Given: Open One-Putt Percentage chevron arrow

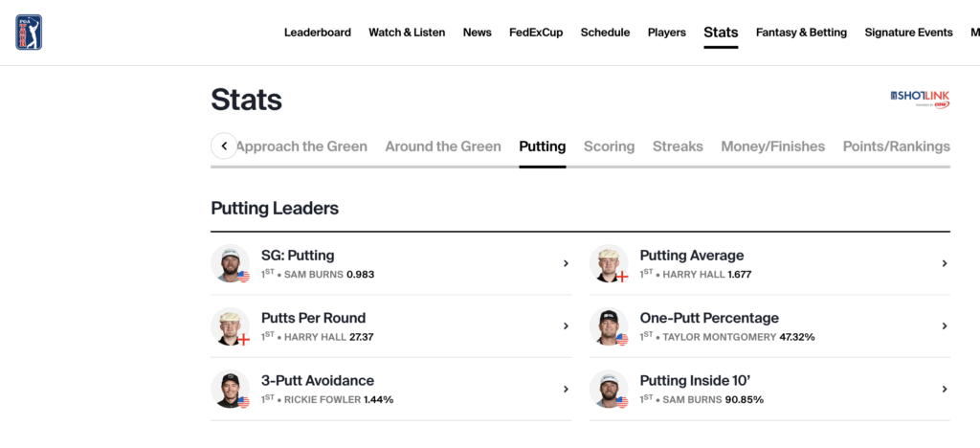Looking at the screenshot, I should coord(945,326).
